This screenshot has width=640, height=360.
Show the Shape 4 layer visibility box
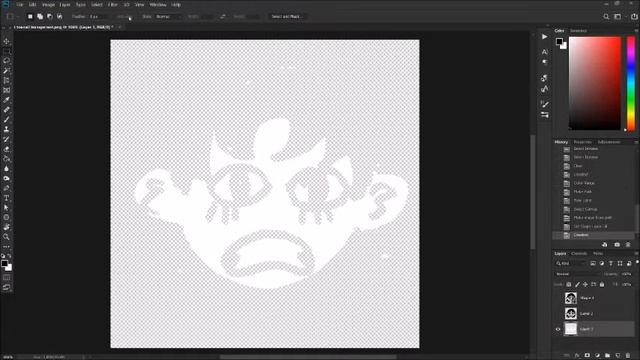point(558,298)
